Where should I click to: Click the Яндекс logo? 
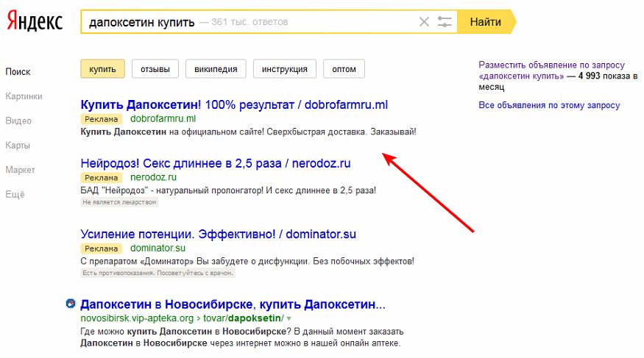[x=35, y=21]
